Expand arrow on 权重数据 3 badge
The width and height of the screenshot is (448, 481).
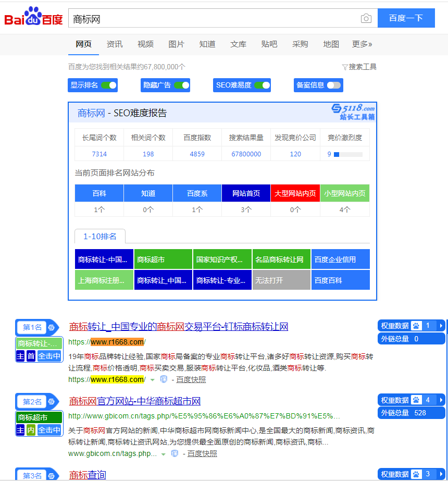click(x=441, y=474)
